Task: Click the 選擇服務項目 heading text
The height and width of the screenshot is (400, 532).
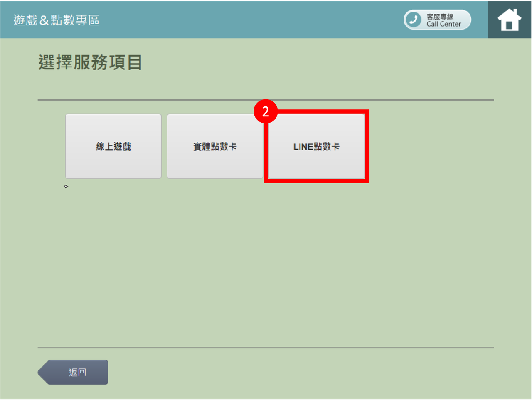Action: (x=90, y=62)
